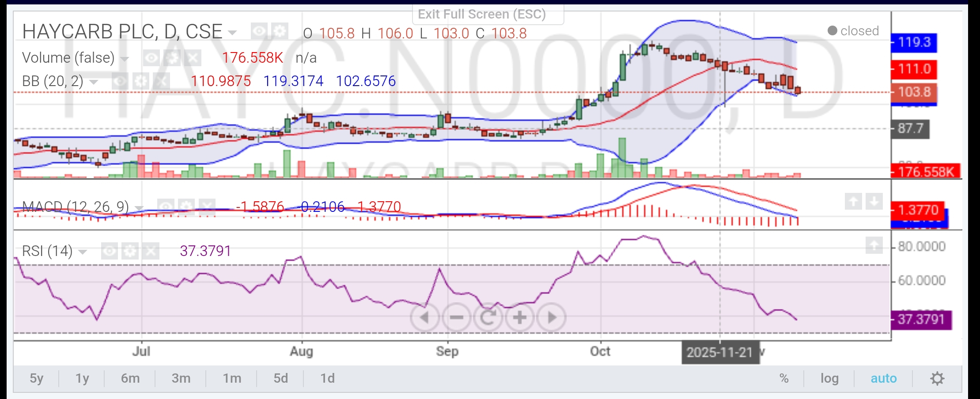Select 1m time range
The image size is (980, 399).
[232, 378]
